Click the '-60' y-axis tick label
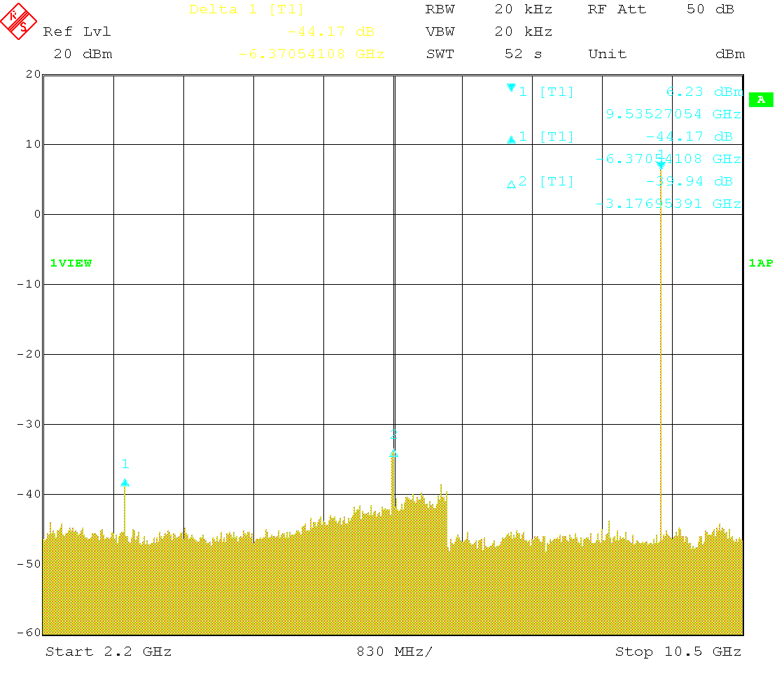 pos(29,633)
